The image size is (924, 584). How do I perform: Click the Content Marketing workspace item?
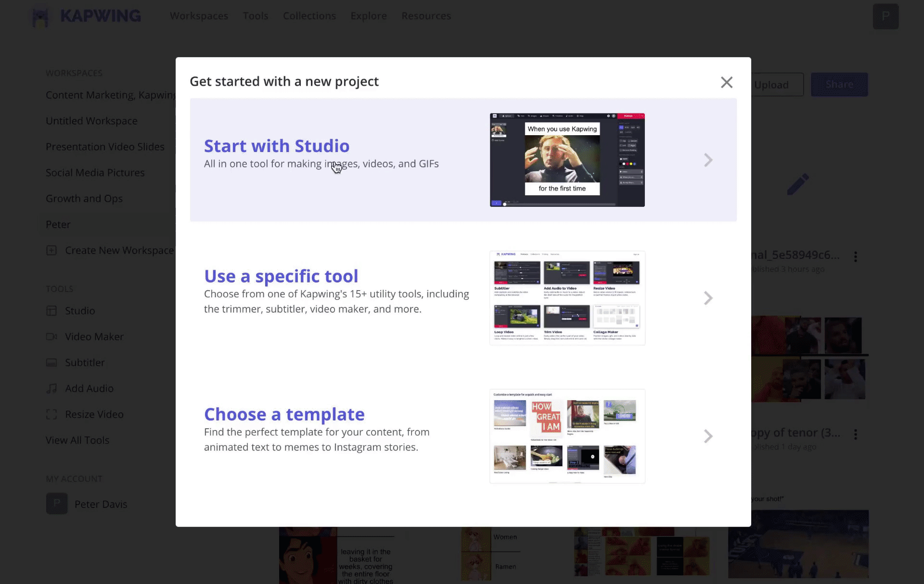coord(110,94)
